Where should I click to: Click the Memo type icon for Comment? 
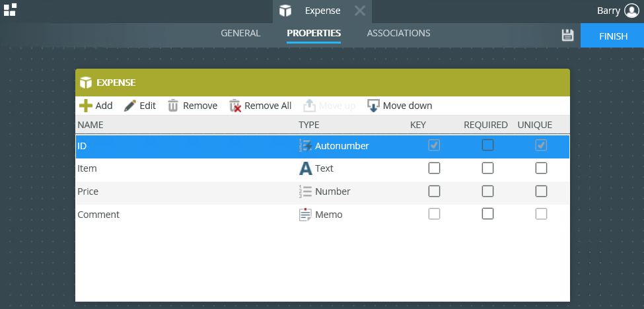[x=305, y=215]
